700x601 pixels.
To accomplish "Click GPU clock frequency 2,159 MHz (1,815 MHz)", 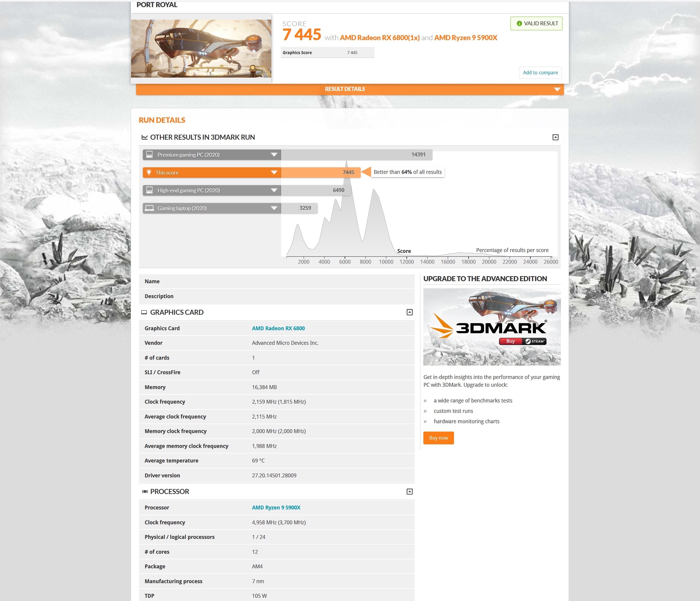I will tap(279, 402).
